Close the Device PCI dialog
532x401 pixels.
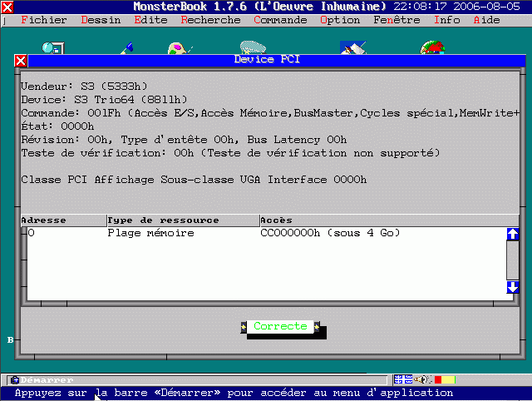(21, 60)
